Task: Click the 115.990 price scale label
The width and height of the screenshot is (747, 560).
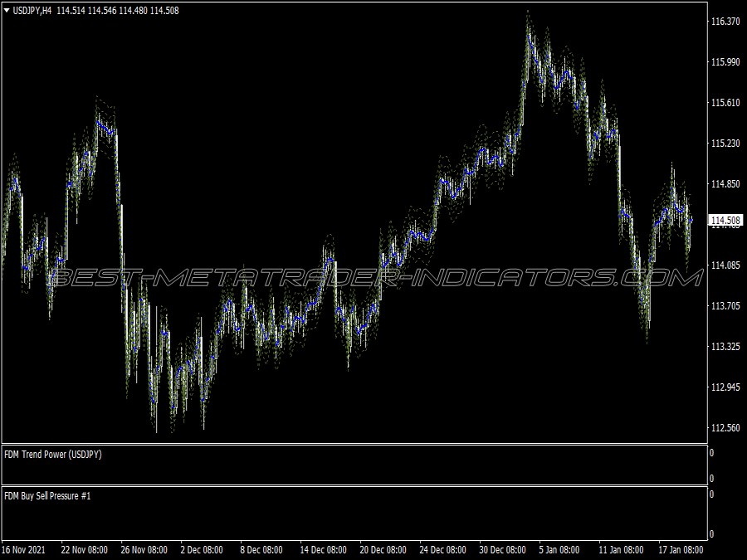Action: coord(725,62)
